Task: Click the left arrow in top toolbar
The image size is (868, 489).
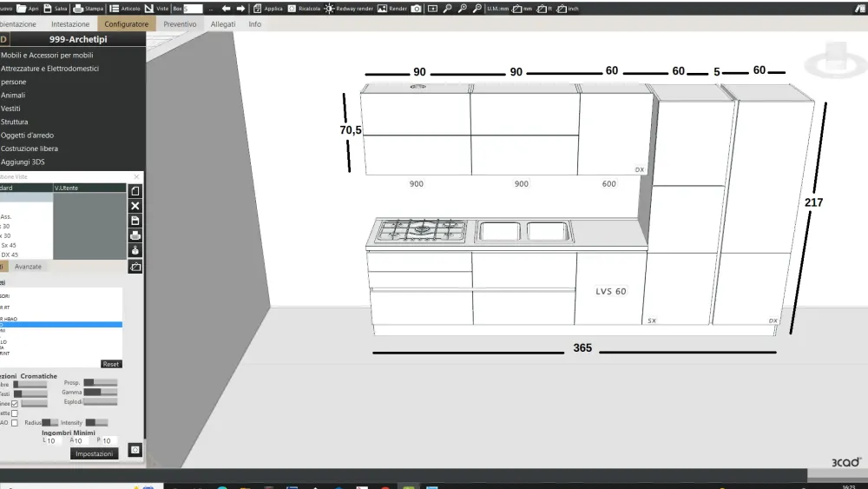Action: (227, 8)
